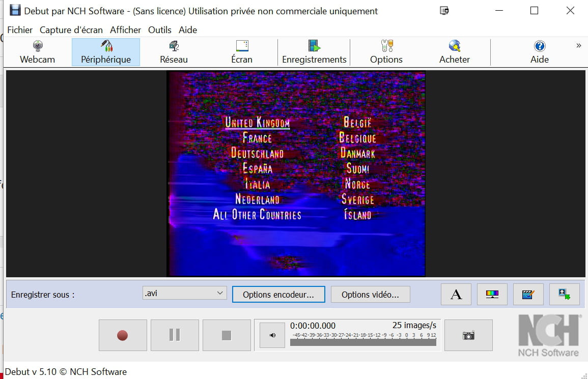Select the Périphérique capture source
This screenshot has height=379, width=588.
(106, 52)
